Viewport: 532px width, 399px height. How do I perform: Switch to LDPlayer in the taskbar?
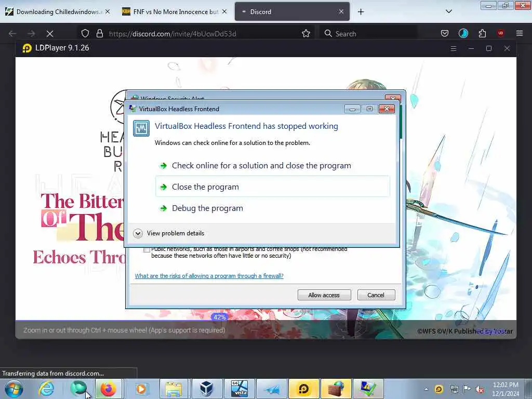tap(303, 389)
